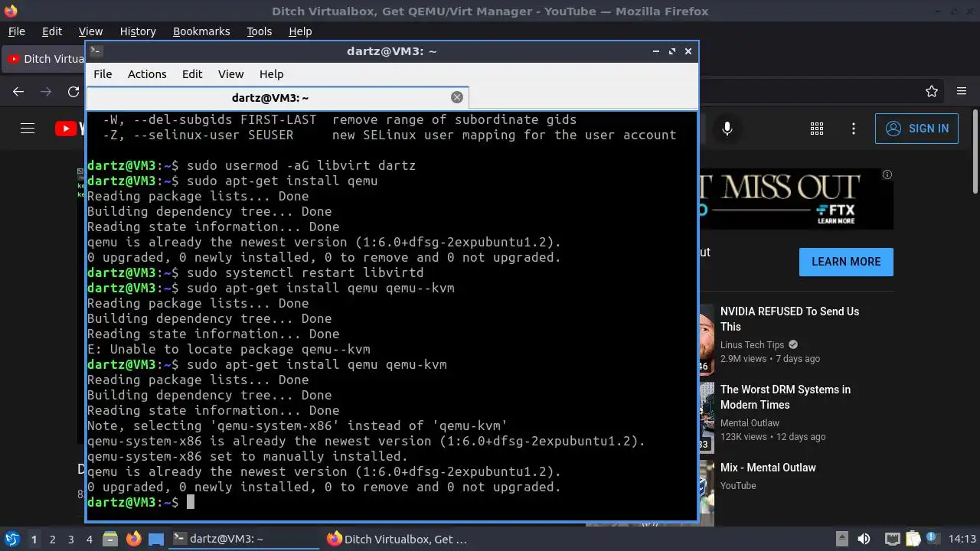This screenshot has width=980, height=551.
Task: Open the Firefox hamburger menu
Action: (962, 92)
